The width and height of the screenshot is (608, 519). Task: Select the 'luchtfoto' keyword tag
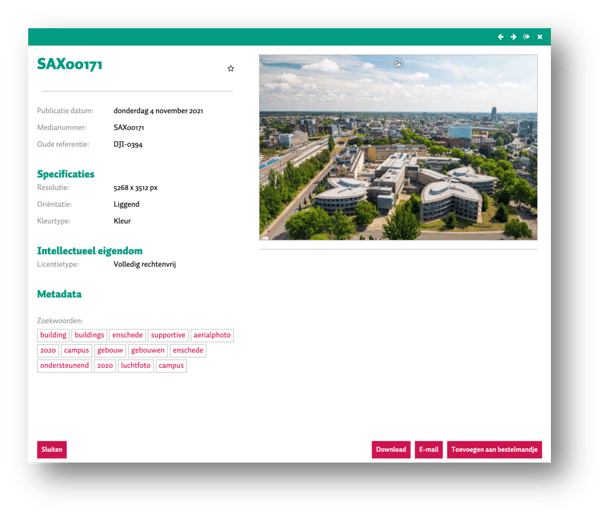point(136,366)
